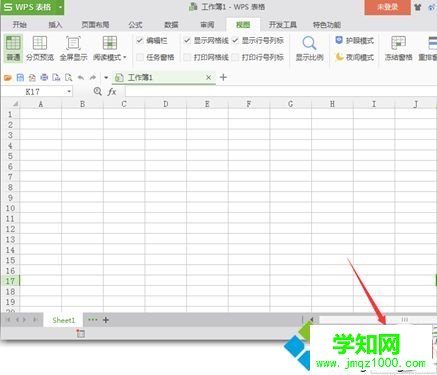Open the WPS 表格 application menu dropdown
Viewport: 437px width, 375px height.
point(60,7)
